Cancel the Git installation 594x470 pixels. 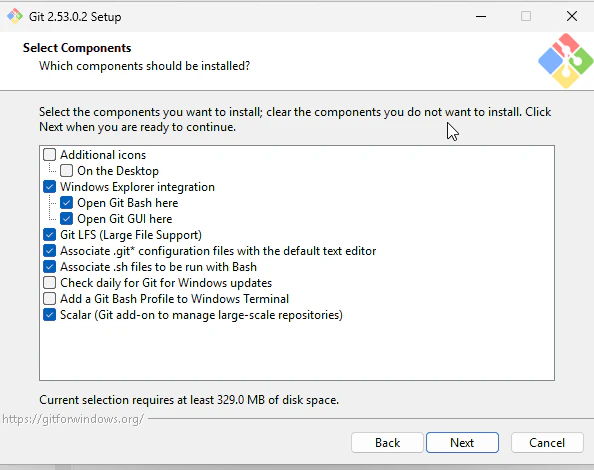pyautogui.click(x=547, y=442)
